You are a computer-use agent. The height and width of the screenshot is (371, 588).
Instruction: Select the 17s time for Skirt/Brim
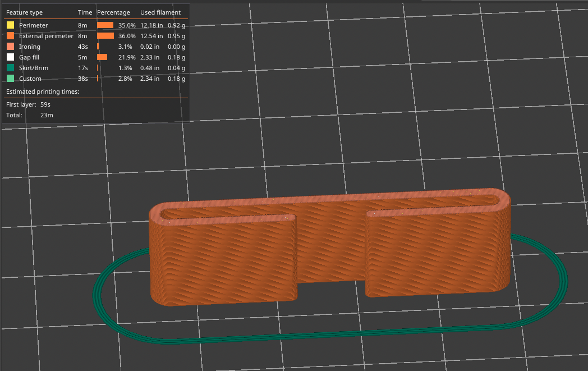(x=83, y=68)
